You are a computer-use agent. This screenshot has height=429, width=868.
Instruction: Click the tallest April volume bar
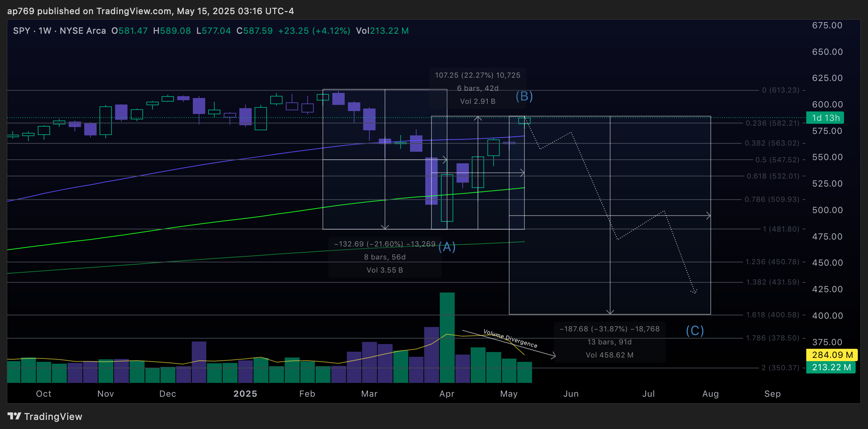447,338
